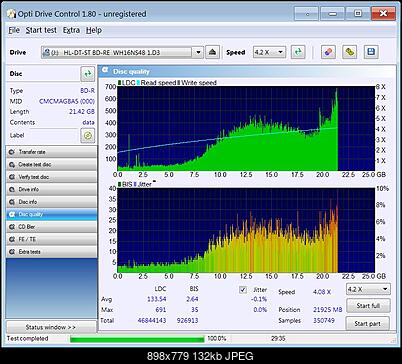Image resolution: width=402 pixels, height=364 pixels.
Task: Click the BIS legend label on lower graph
Action: (127, 184)
